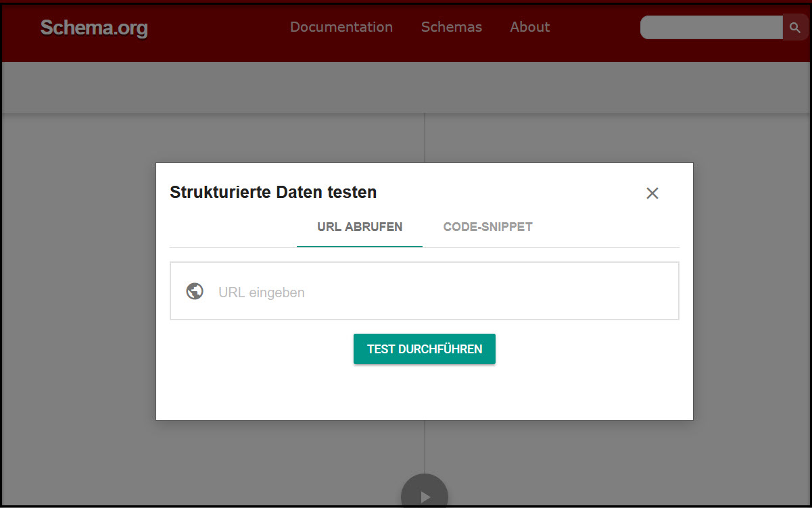The height and width of the screenshot is (508, 812).
Task: Focus the site search field in header
Action: coord(711,28)
